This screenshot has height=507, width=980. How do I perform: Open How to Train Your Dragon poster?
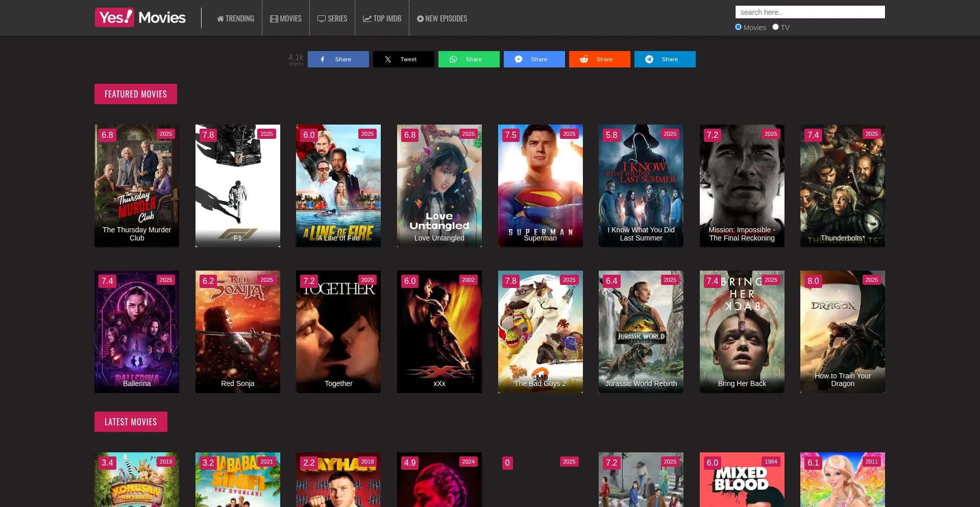843,332
